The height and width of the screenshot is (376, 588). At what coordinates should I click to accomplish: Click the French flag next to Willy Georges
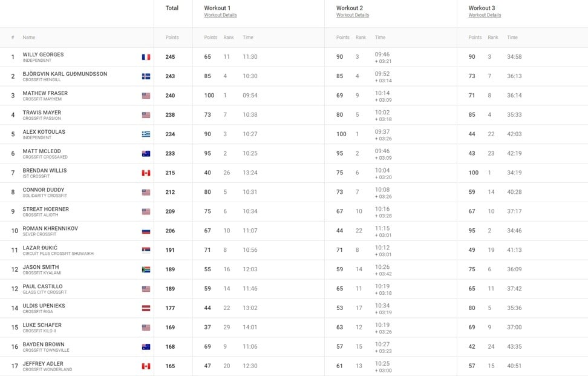point(146,57)
